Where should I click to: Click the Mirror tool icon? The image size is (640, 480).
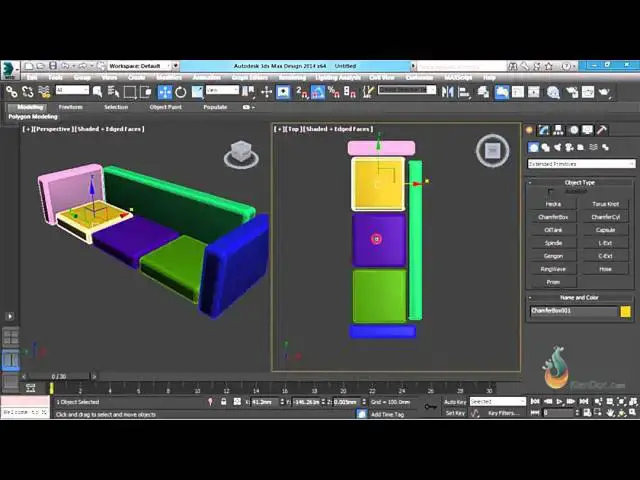tap(447, 92)
